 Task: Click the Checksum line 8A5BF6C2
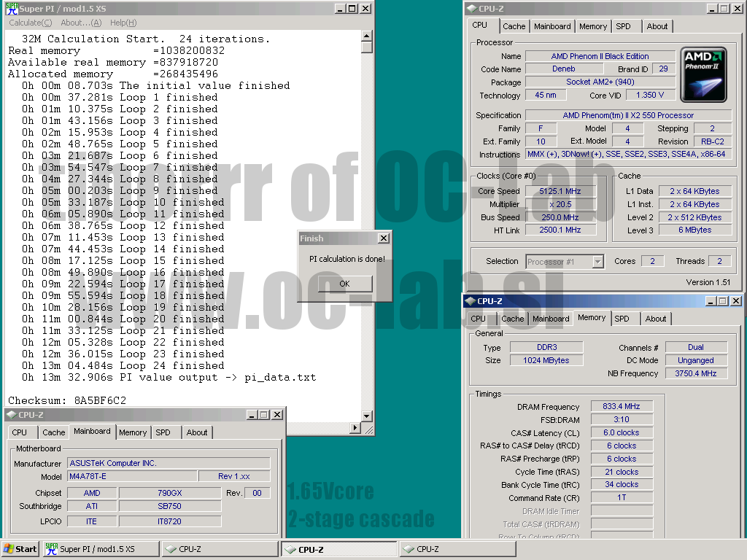click(67, 400)
